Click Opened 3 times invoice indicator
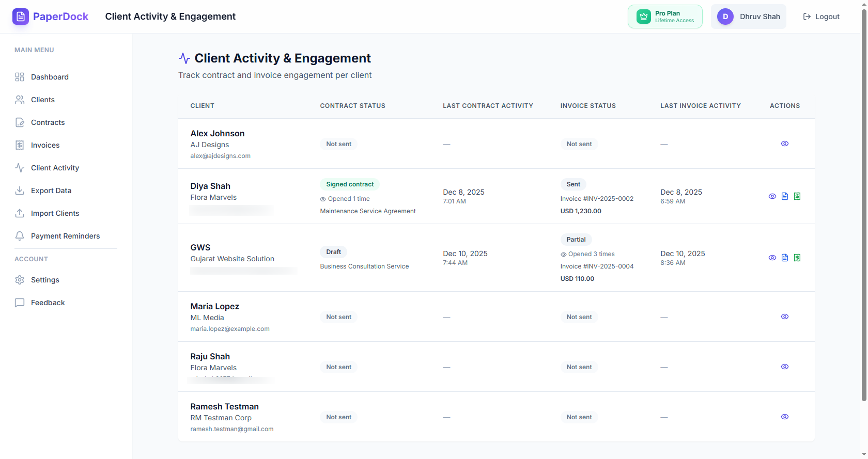Viewport: 868px width, 459px height. (587, 254)
